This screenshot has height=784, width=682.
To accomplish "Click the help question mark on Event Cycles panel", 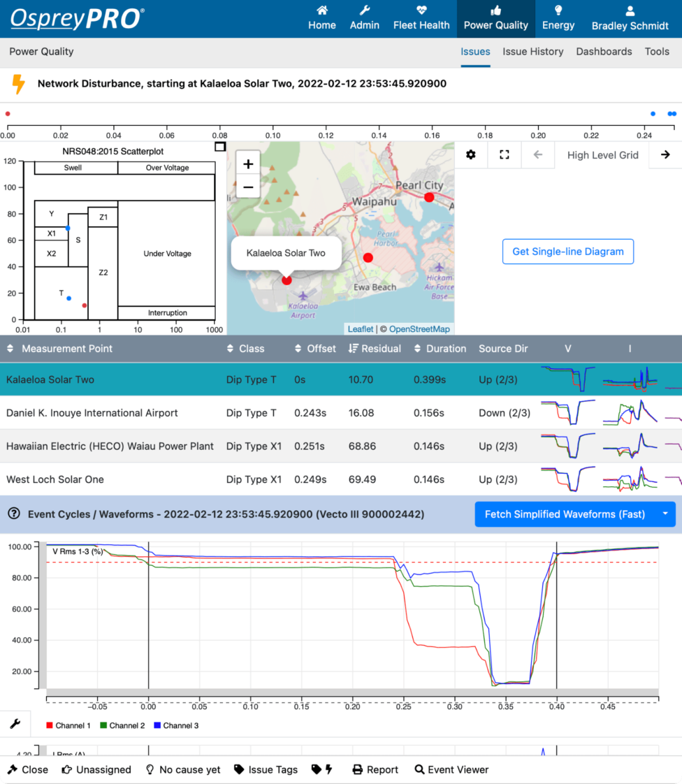I will click(x=13, y=514).
